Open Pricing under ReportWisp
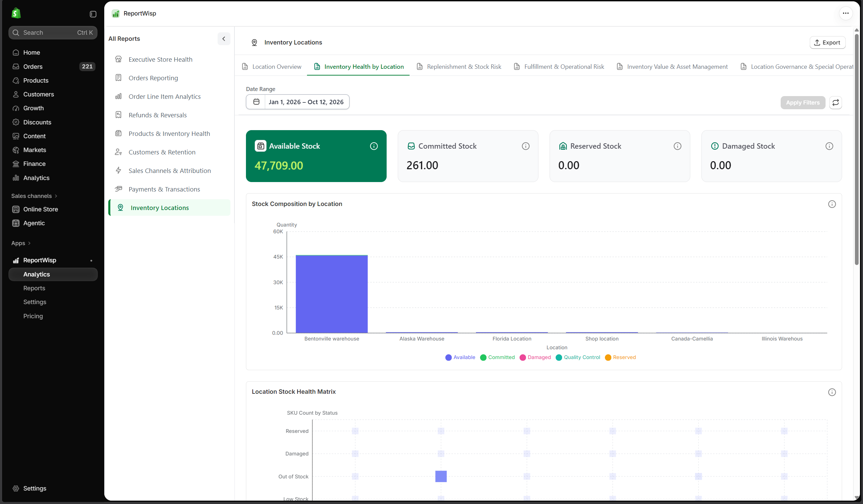The height and width of the screenshot is (504, 863). (33, 316)
